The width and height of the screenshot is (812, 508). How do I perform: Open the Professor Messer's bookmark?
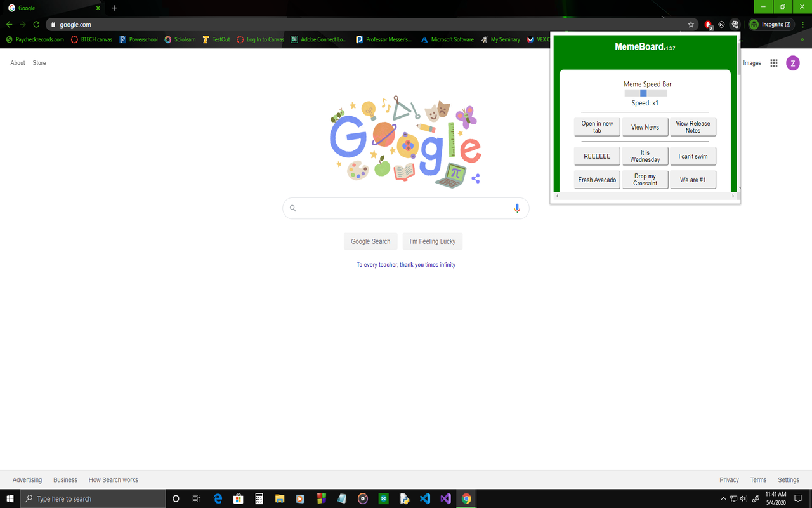[x=384, y=39]
